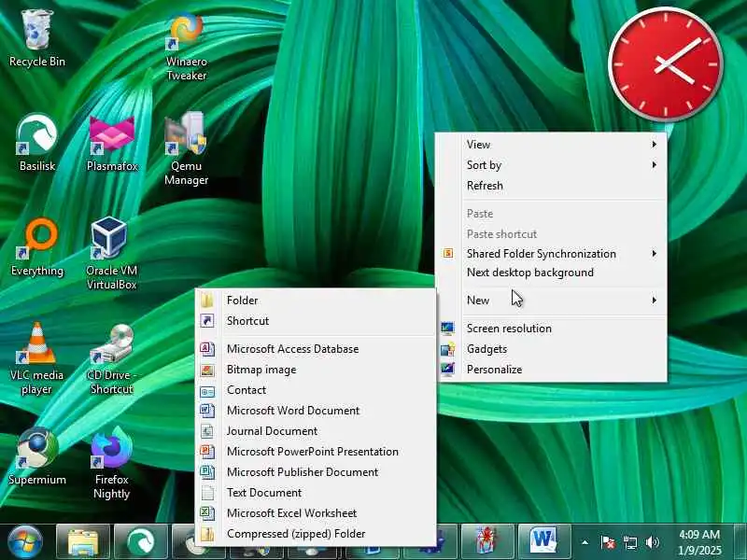This screenshot has width=747, height=560.
Task: Open the volume speaker tray icon
Action: click(x=652, y=542)
